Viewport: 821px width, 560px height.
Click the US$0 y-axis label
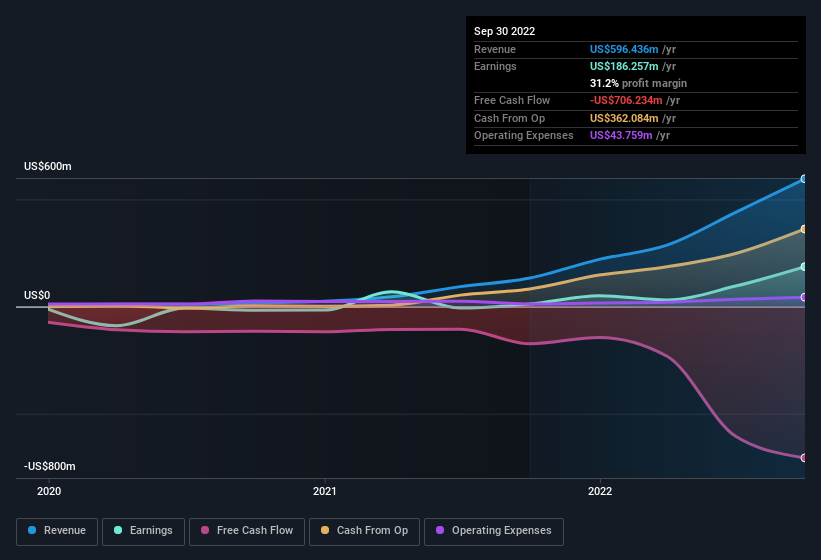(x=37, y=295)
